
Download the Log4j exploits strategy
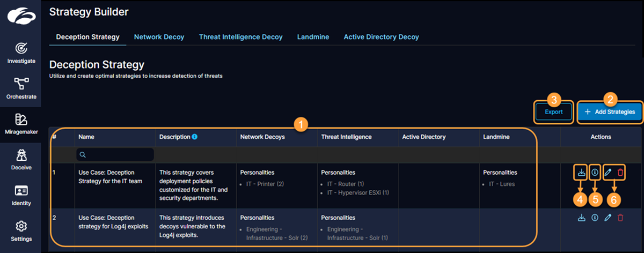click(581, 218)
